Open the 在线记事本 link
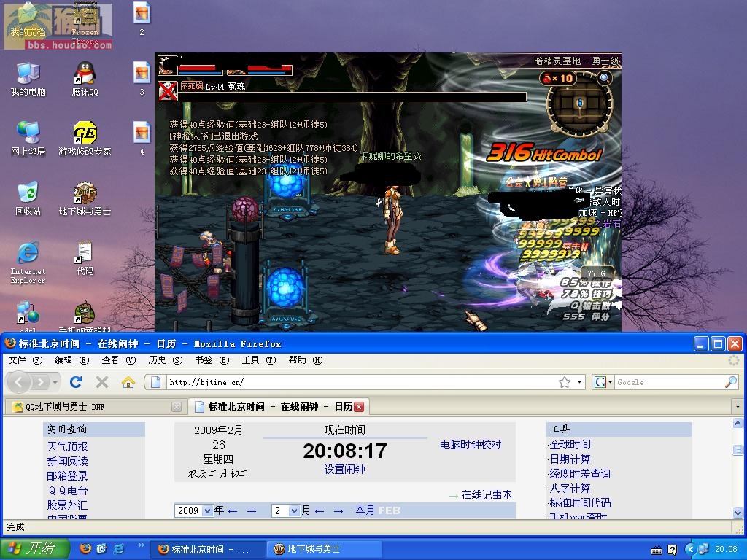The height and width of the screenshot is (560, 747). [487, 495]
